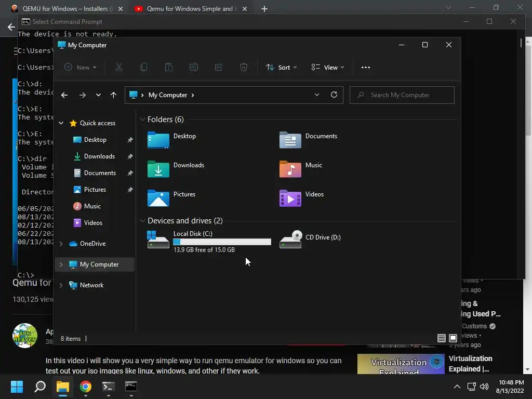Viewport: 532px width, 399px height.
Task: Click Virtualization Explained video thumbnail
Action: (401, 364)
